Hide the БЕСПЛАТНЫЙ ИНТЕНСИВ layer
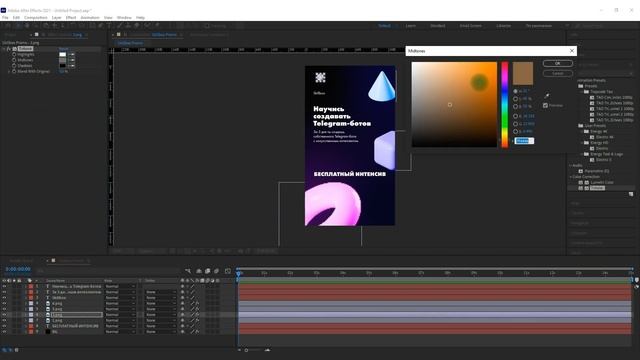This screenshot has width=640, height=360. click(4, 326)
